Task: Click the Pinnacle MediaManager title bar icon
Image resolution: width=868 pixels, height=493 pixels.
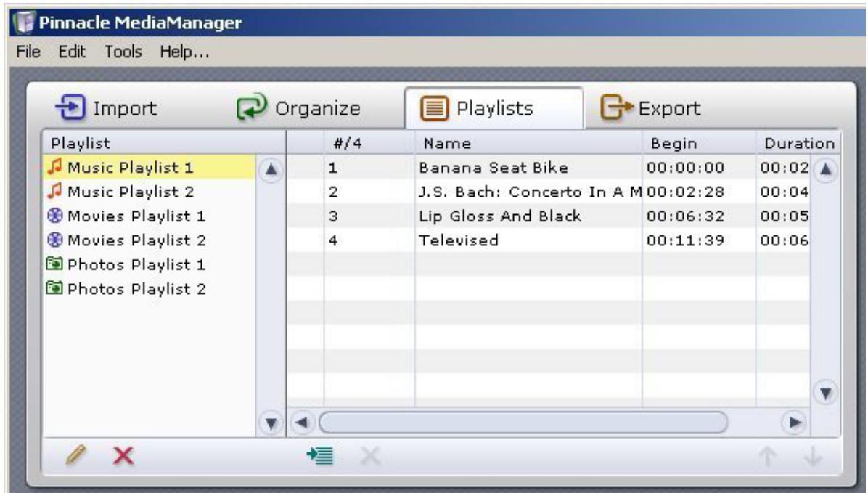Action: point(23,23)
